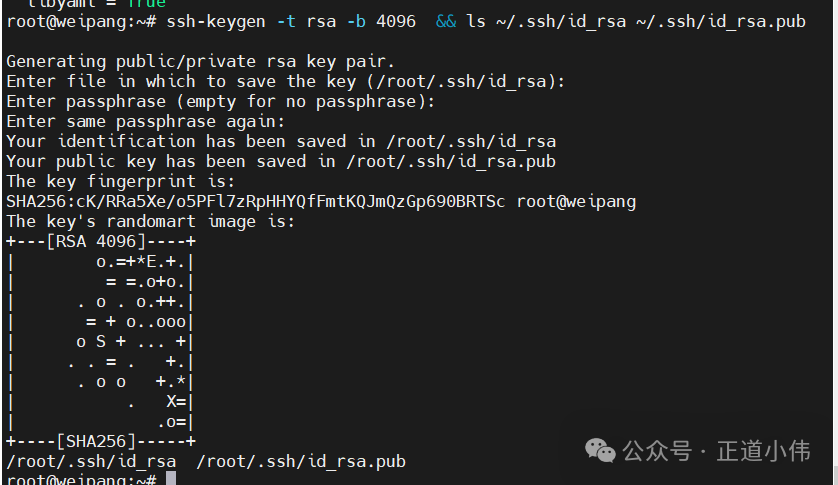The width and height of the screenshot is (838, 485).
Task: Click the '&&' operator in the command
Action: (x=446, y=21)
